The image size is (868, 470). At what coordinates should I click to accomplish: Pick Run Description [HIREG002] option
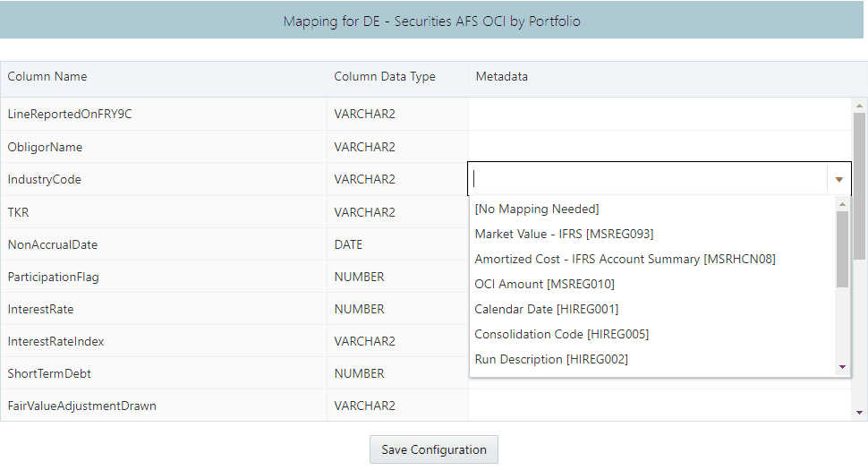(x=551, y=359)
